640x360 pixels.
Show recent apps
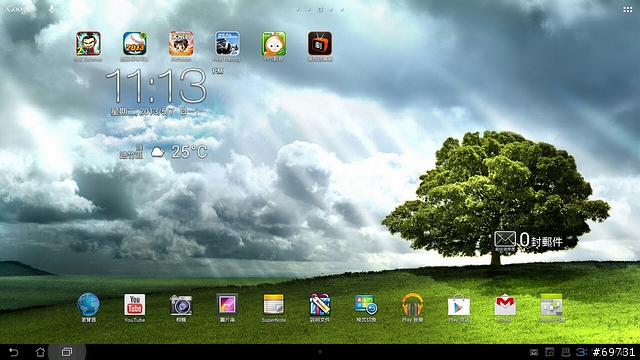pyautogui.click(x=67, y=352)
